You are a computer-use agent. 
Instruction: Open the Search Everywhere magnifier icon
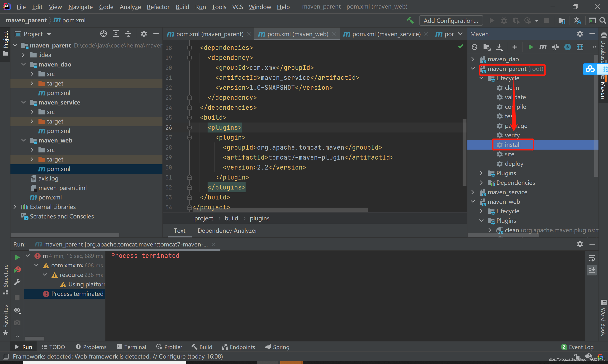click(602, 20)
